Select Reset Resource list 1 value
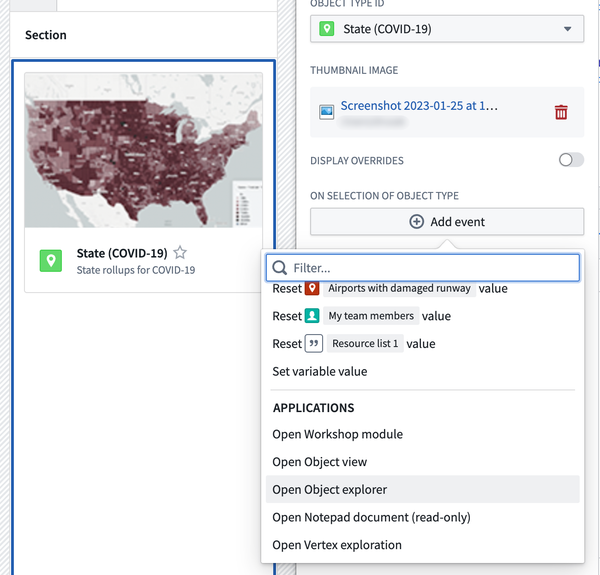This screenshot has width=600, height=575. coord(422,344)
